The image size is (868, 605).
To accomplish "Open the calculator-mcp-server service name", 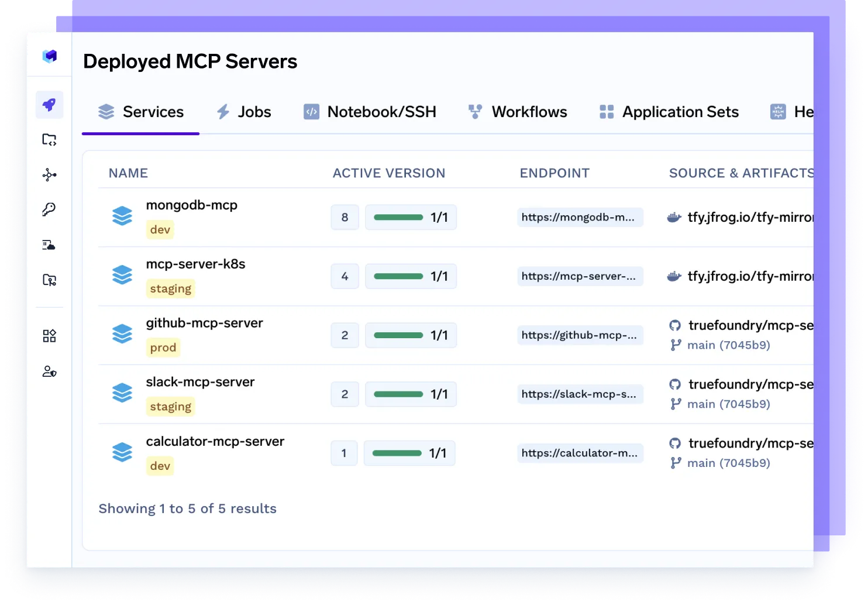I will tap(215, 441).
